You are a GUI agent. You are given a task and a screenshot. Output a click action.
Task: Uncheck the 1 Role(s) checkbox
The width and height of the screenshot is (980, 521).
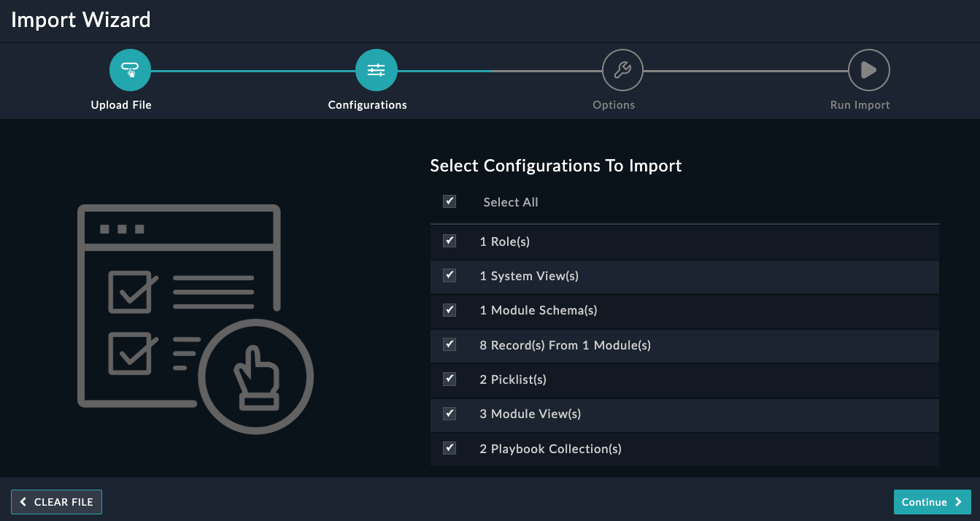pos(450,241)
